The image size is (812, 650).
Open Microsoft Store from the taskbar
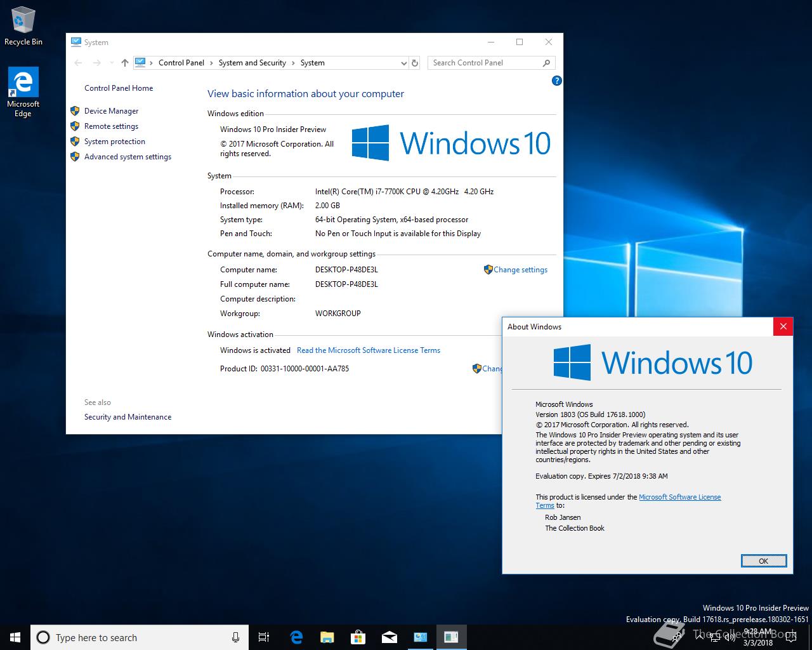click(x=358, y=637)
